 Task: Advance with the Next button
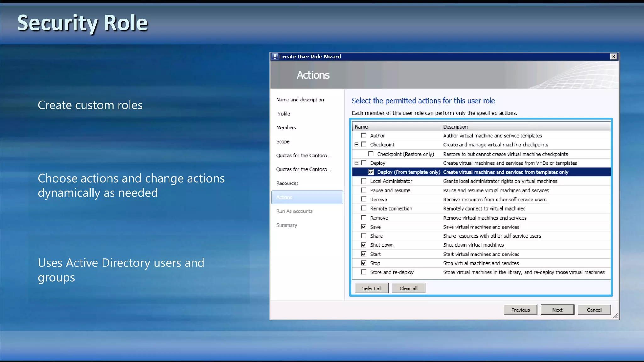(x=557, y=310)
